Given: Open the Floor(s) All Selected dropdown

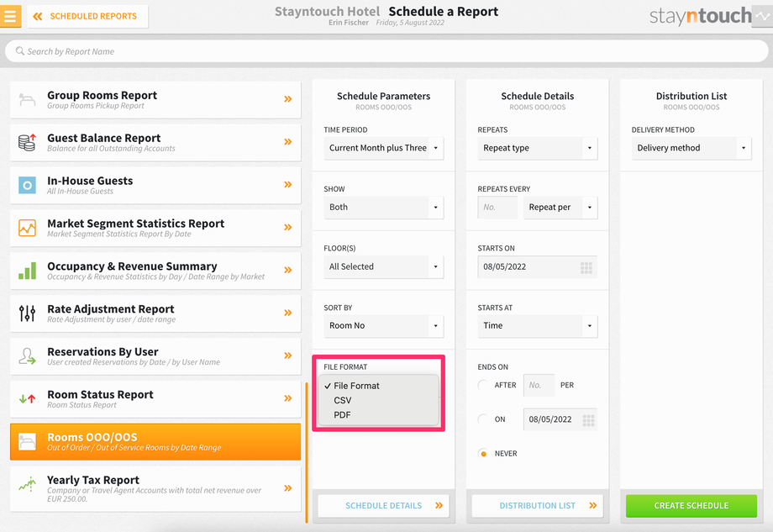Looking at the screenshot, I should click(x=383, y=266).
